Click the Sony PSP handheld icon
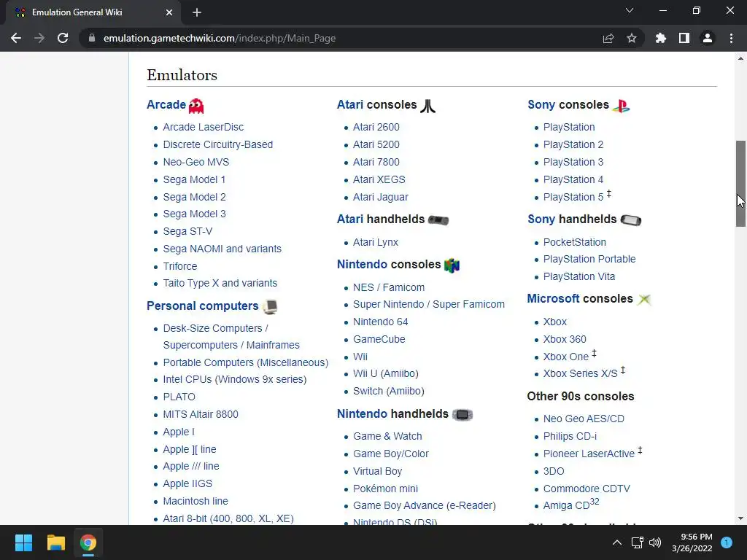Viewport: 747px width, 560px height. 631,220
